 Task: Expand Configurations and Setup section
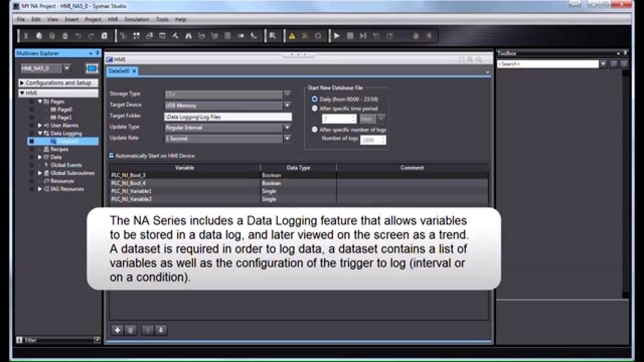click(22, 83)
